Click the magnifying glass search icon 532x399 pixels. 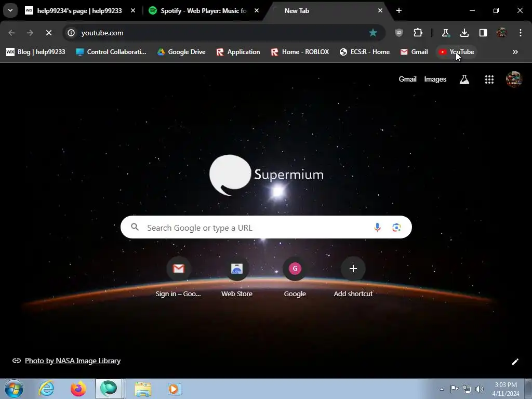point(135,227)
